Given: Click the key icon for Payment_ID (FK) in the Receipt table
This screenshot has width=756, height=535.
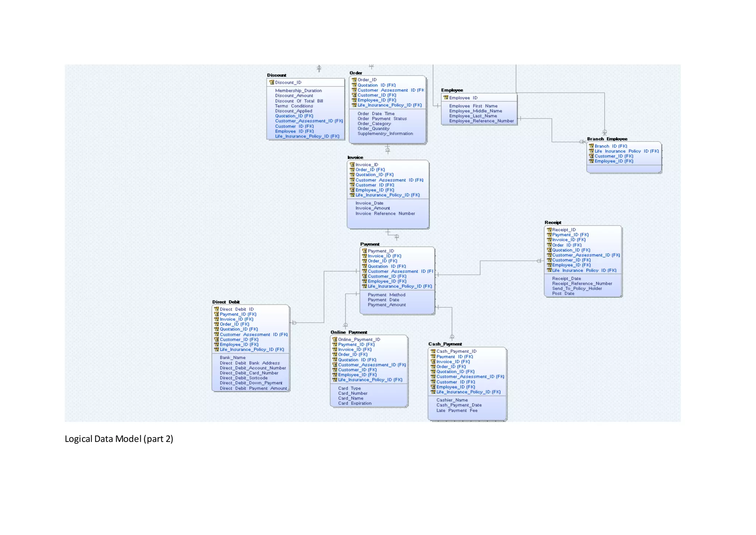Looking at the screenshot, I should pos(549,235).
